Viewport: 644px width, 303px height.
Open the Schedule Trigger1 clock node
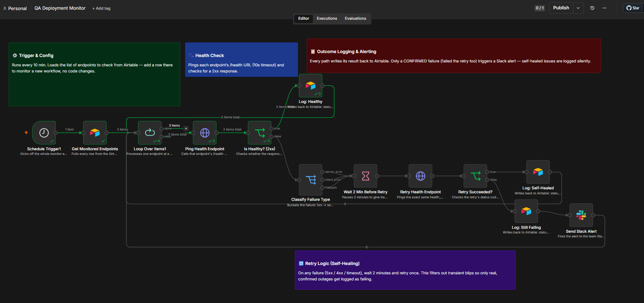pyautogui.click(x=44, y=133)
